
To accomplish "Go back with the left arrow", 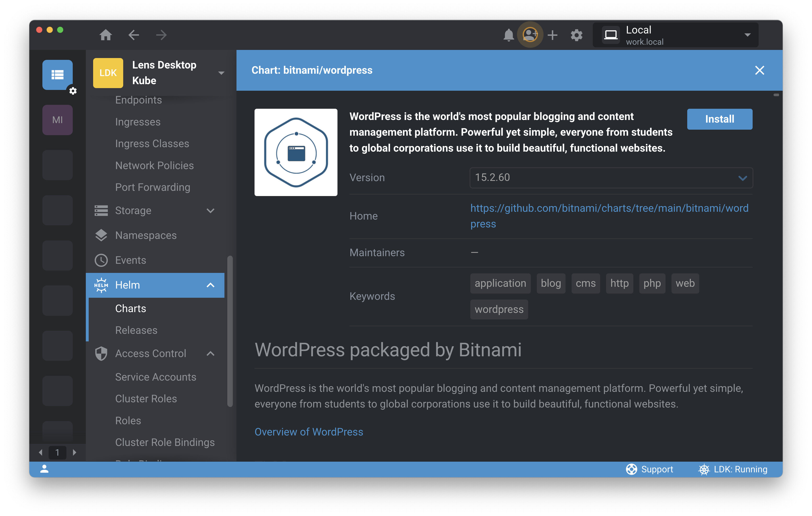I will point(134,35).
